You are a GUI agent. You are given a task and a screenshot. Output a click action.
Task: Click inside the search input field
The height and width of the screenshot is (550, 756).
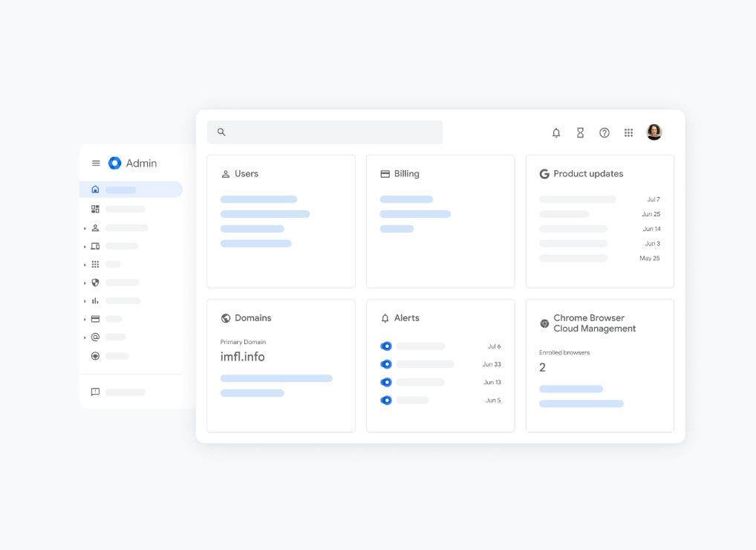(x=325, y=132)
